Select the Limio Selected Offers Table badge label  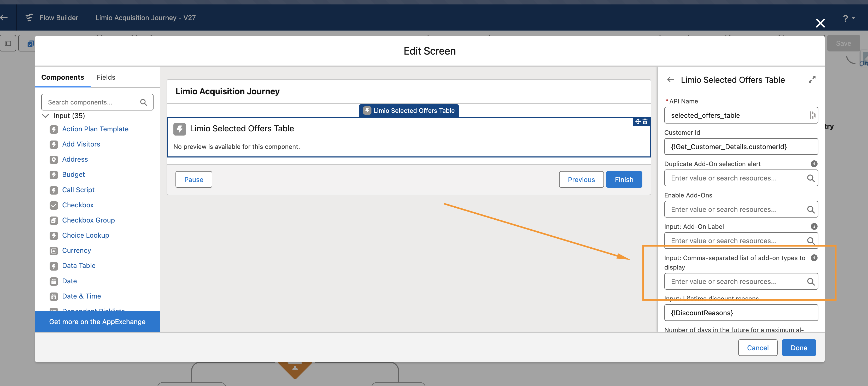point(409,110)
